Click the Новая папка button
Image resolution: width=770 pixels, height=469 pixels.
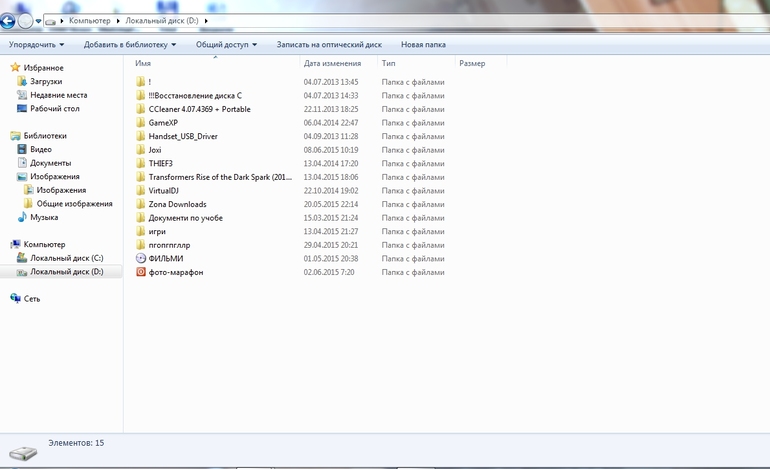pos(423,45)
